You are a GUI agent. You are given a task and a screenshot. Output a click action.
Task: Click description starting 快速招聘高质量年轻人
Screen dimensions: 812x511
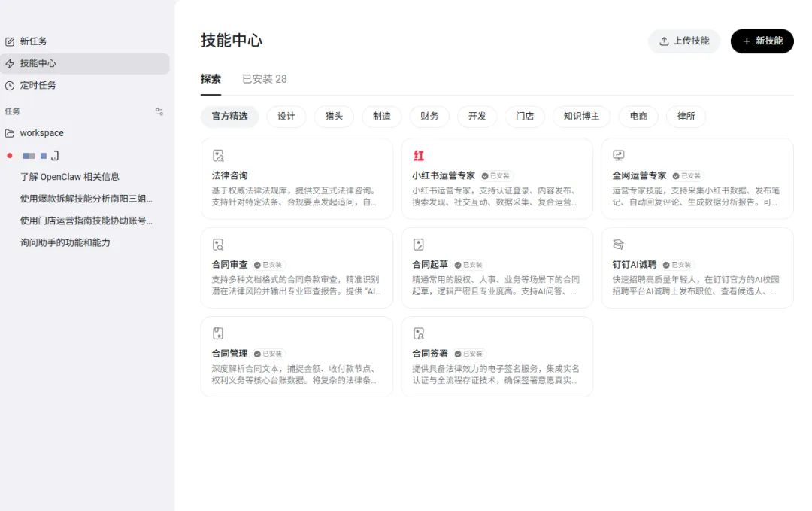point(695,285)
